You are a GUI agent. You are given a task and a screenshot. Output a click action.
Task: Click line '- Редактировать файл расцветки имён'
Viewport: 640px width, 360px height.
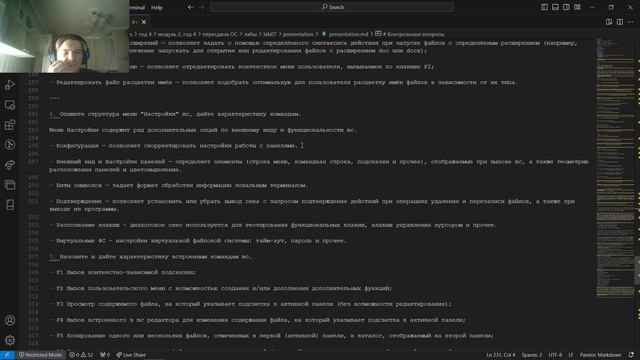pos(283,82)
